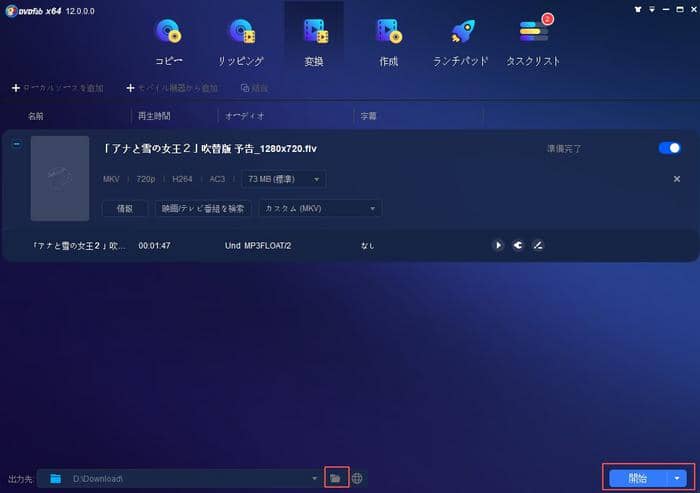Click the duration 00:01:47
The width and height of the screenshot is (700, 493).
(154, 246)
